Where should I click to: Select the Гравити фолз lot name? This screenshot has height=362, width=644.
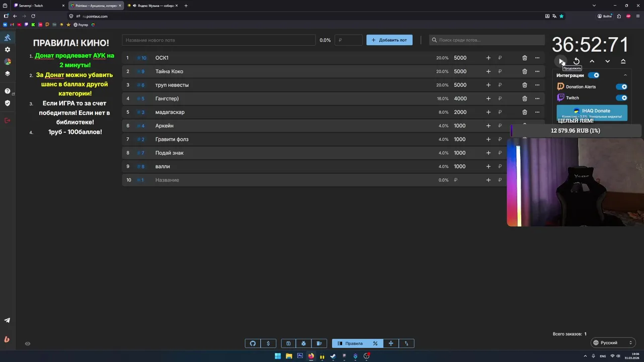coord(172,139)
